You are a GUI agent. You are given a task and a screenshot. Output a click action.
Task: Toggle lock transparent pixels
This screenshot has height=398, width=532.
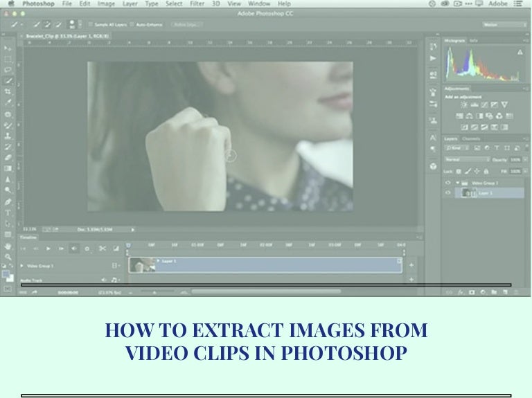(459, 172)
